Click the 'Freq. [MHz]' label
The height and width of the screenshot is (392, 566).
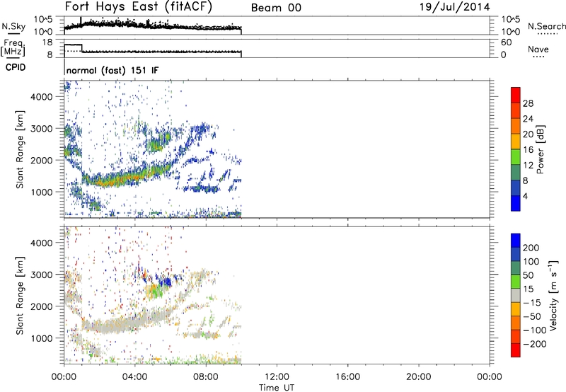pyautogui.click(x=13, y=47)
